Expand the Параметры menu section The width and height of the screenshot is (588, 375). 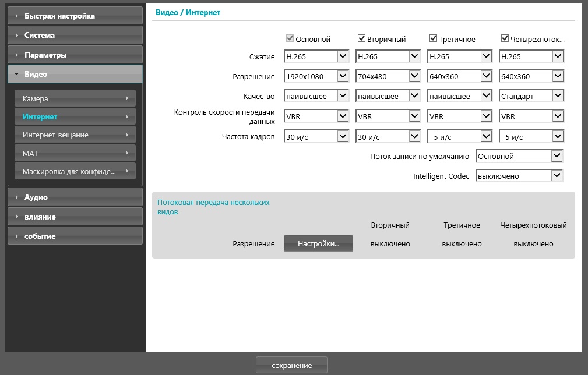(75, 55)
